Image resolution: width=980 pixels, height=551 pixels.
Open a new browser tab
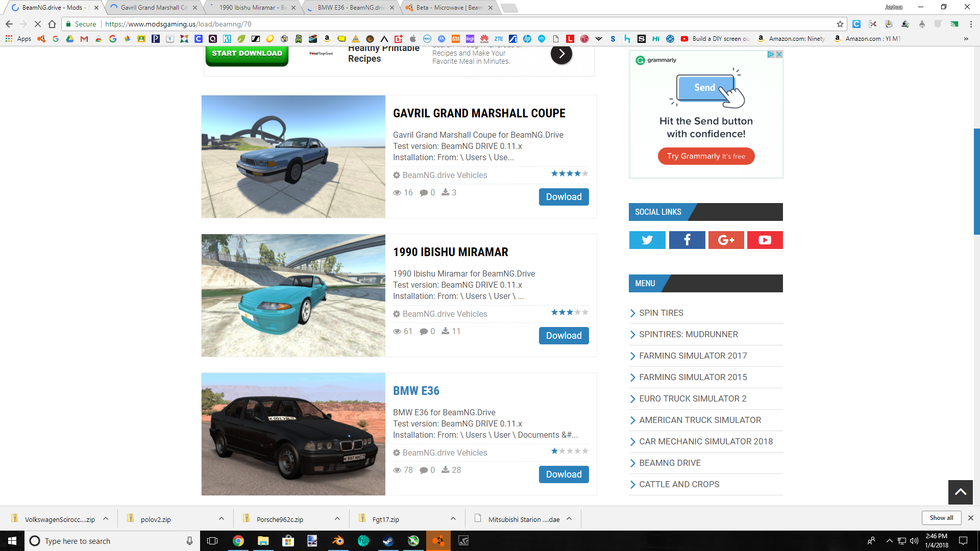pos(509,8)
